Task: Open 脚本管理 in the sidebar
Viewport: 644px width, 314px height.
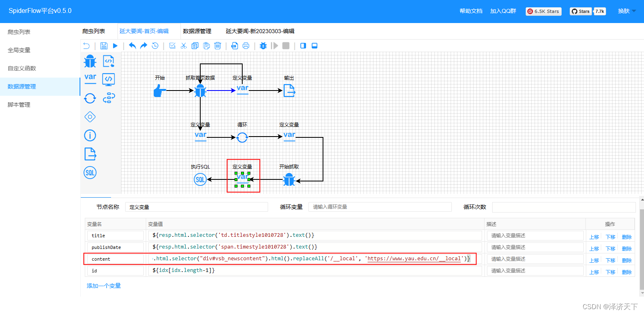Action: tap(40, 105)
